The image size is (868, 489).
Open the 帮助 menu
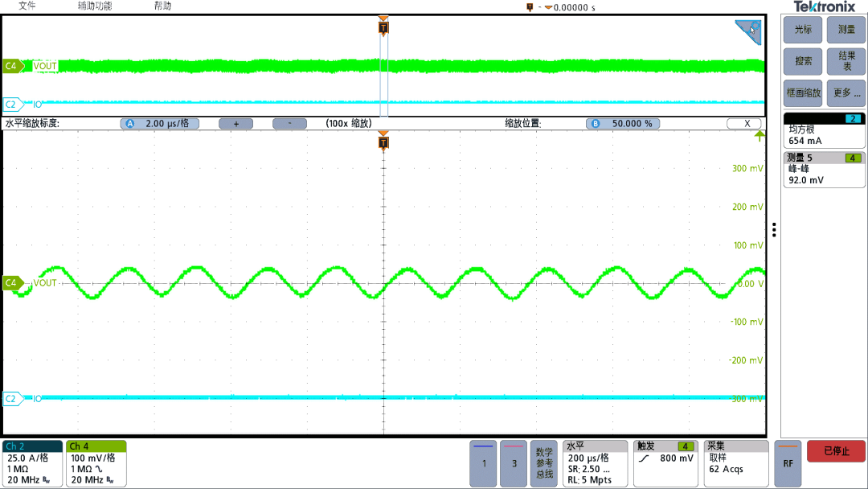point(162,6)
